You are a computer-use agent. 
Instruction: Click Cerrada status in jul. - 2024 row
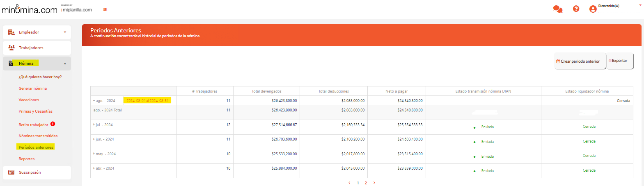pos(589,127)
